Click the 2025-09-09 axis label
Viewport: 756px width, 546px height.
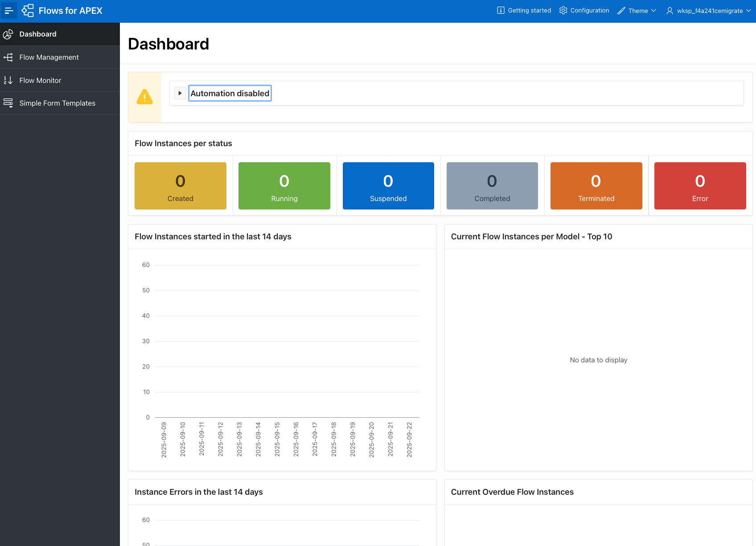pyautogui.click(x=164, y=440)
